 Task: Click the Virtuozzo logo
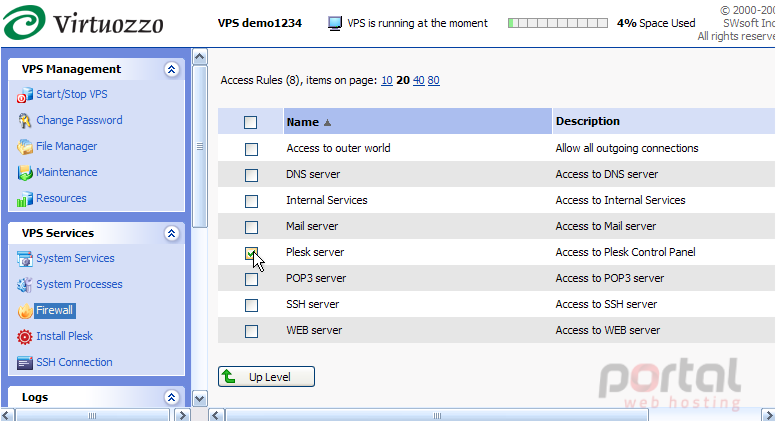click(x=83, y=23)
